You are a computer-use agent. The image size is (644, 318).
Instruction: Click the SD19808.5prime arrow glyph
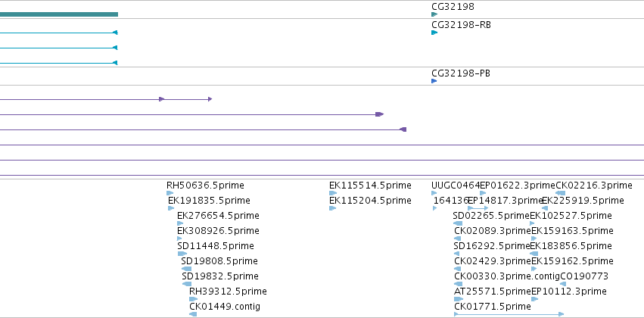(x=186, y=269)
